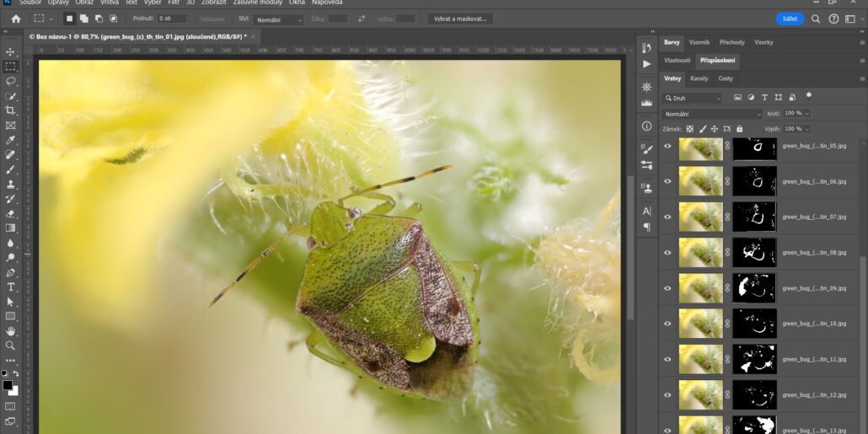Open the Filtr menu
The height and width of the screenshot is (434, 868).
click(174, 3)
